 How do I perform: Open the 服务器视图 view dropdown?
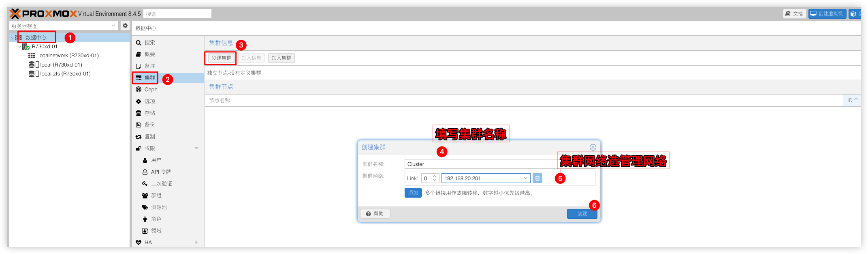(x=113, y=26)
